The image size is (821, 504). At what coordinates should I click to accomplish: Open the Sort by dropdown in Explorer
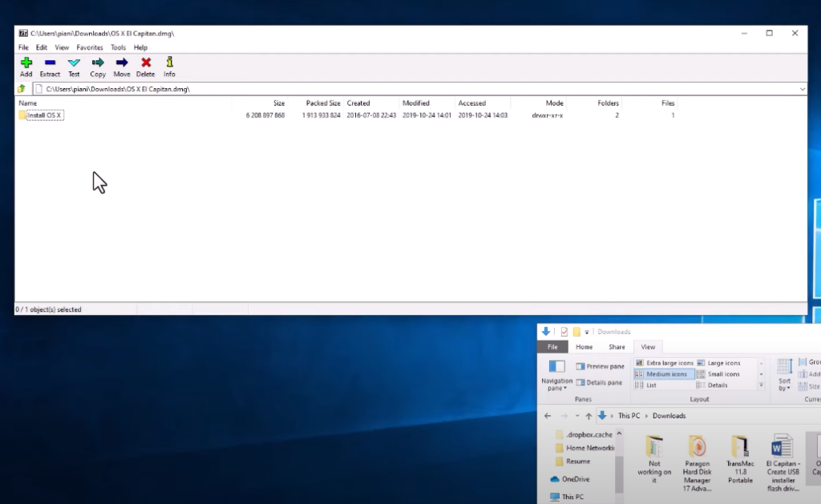pos(784,375)
